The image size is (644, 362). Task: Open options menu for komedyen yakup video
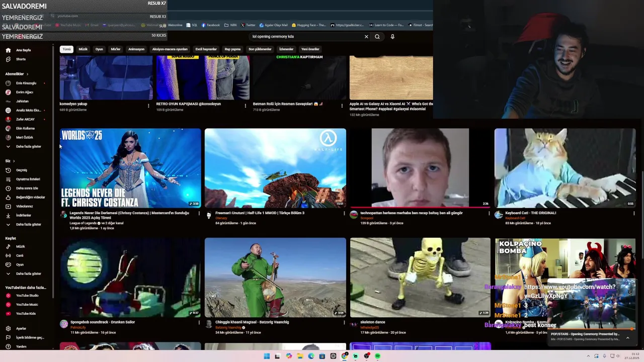point(148,106)
